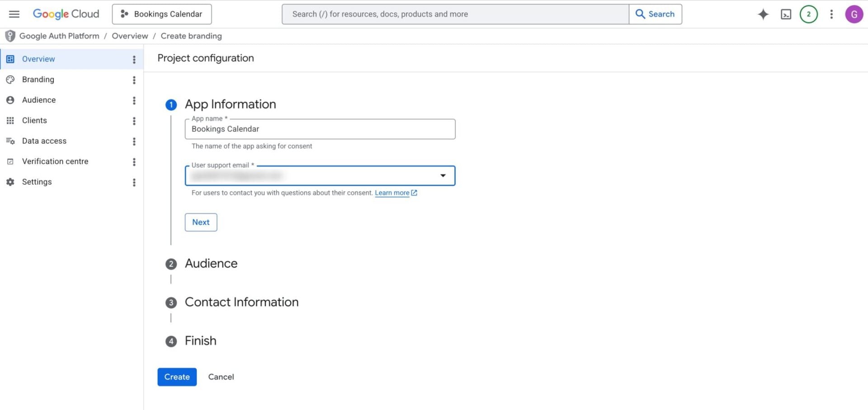Click the Project configuration heading text
Screen dimensions: 868x410
(x=206, y=58)
